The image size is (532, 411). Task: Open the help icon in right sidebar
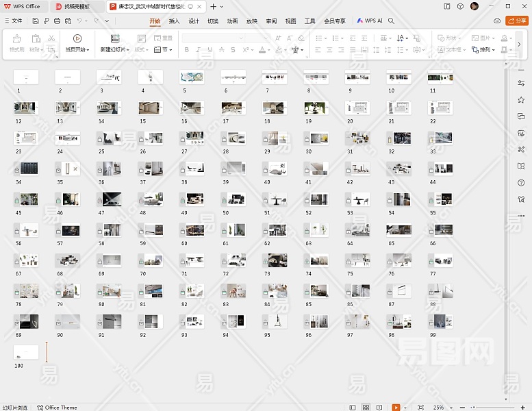521,182
